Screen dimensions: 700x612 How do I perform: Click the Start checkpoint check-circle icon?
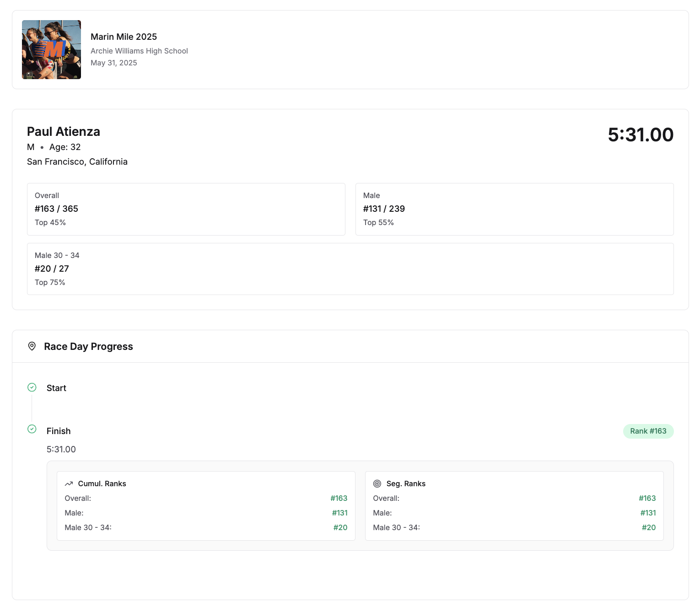[32, 387]
